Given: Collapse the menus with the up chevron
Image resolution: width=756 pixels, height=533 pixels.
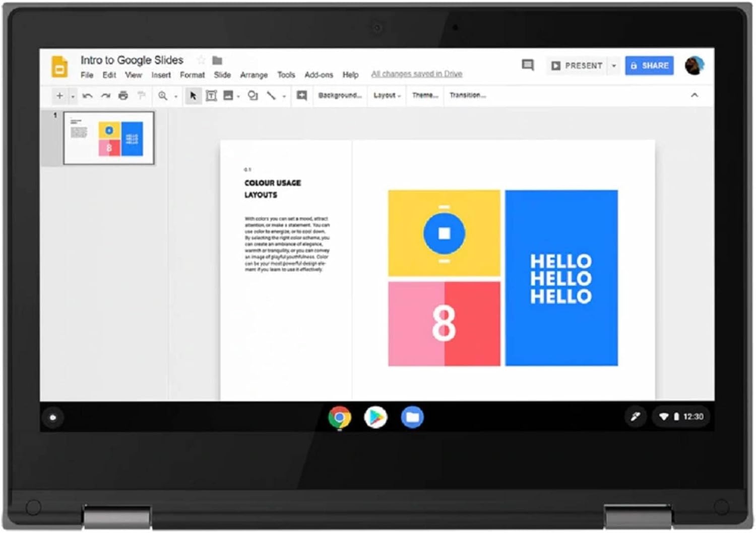Looking at the screenshot, I should 695,95.
